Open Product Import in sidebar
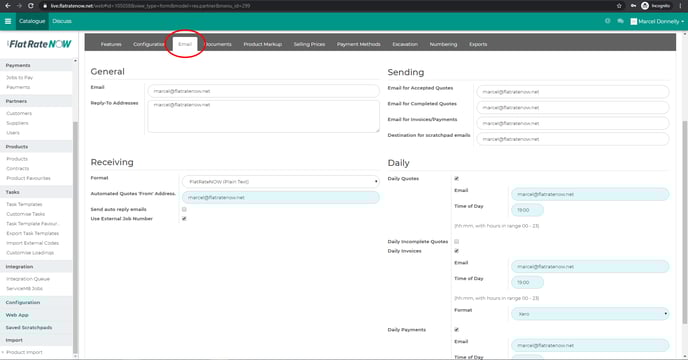Screen dimensions: 688x360 click(24, 353)
